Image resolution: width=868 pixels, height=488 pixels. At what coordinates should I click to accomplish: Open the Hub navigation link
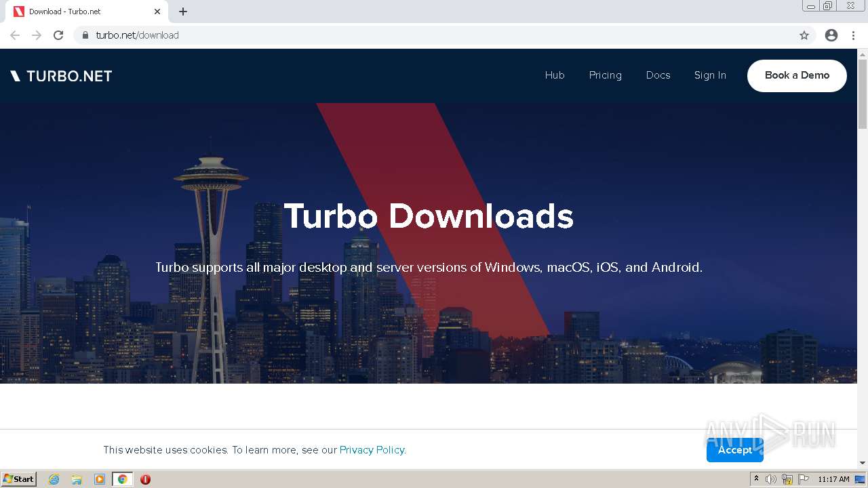[555, 75]
